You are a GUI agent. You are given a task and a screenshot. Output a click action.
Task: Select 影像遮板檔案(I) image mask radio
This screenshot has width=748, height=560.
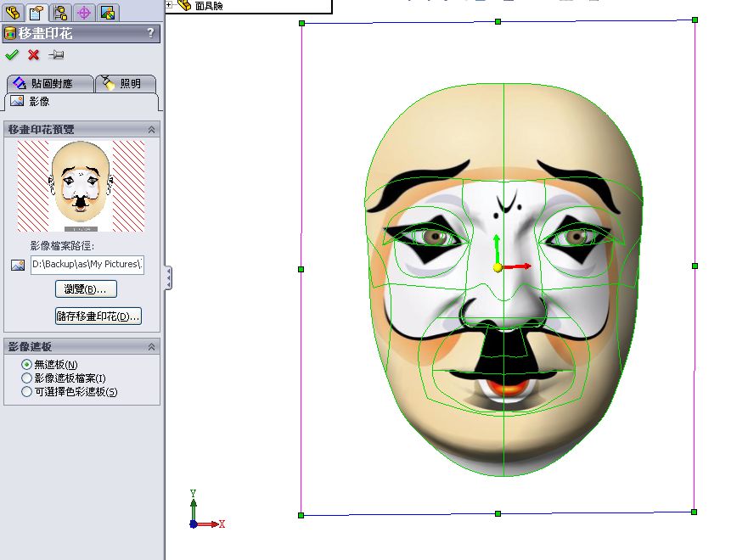(x=26, y=378)
